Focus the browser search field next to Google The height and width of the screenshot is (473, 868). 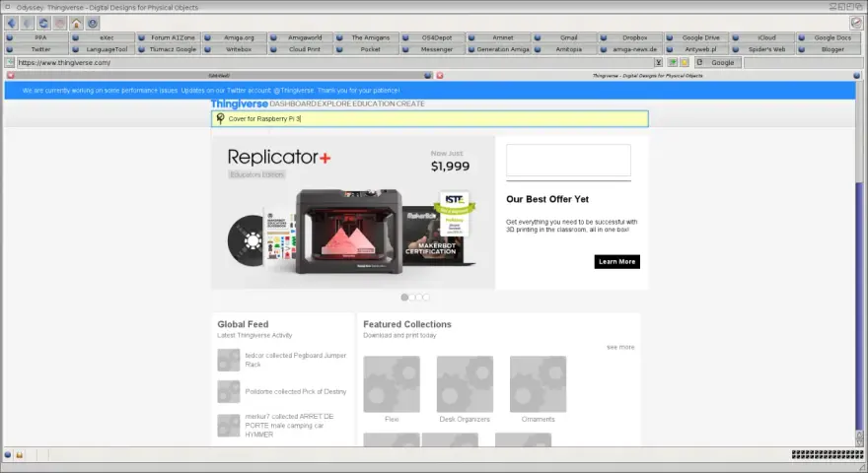pyautogui.click(x=802, y=62)
